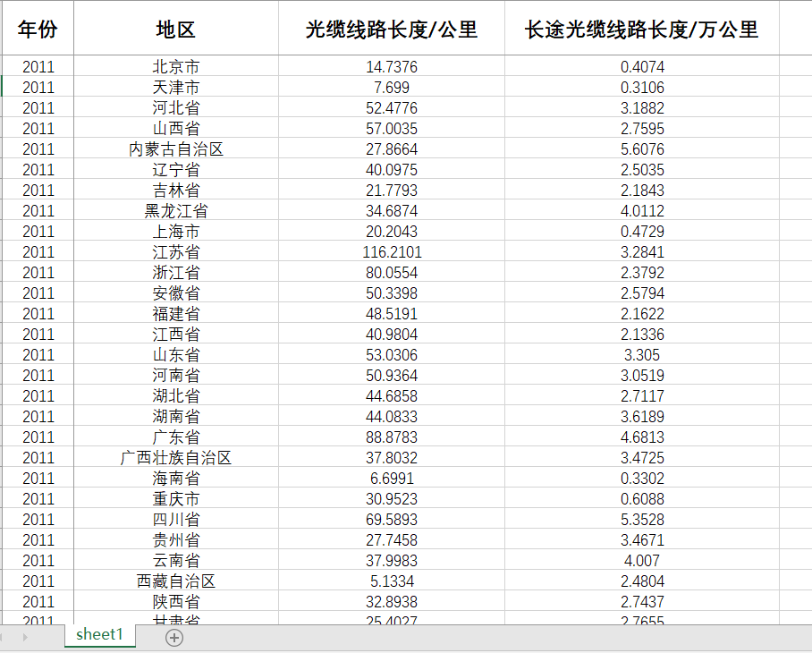Select the 光缆线路长度/公里 header cell
This screenshot has height=653, width=812.
tap(392, 30)
